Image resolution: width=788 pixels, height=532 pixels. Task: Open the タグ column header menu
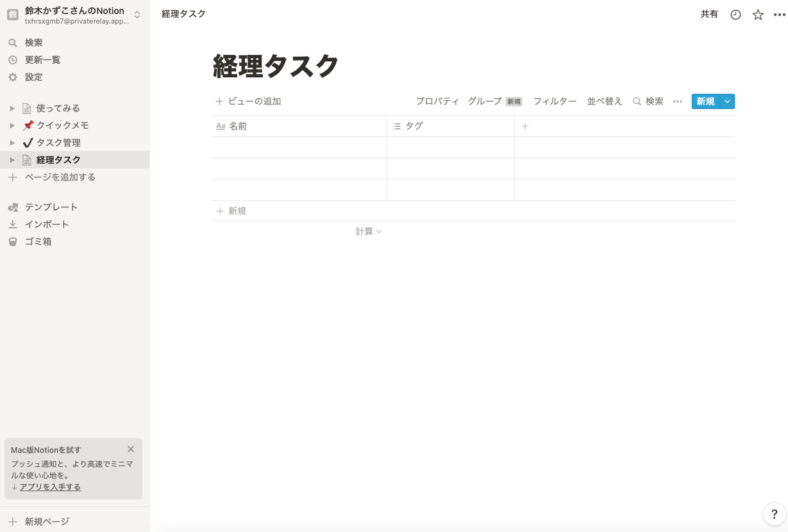[x=451, y=126]
